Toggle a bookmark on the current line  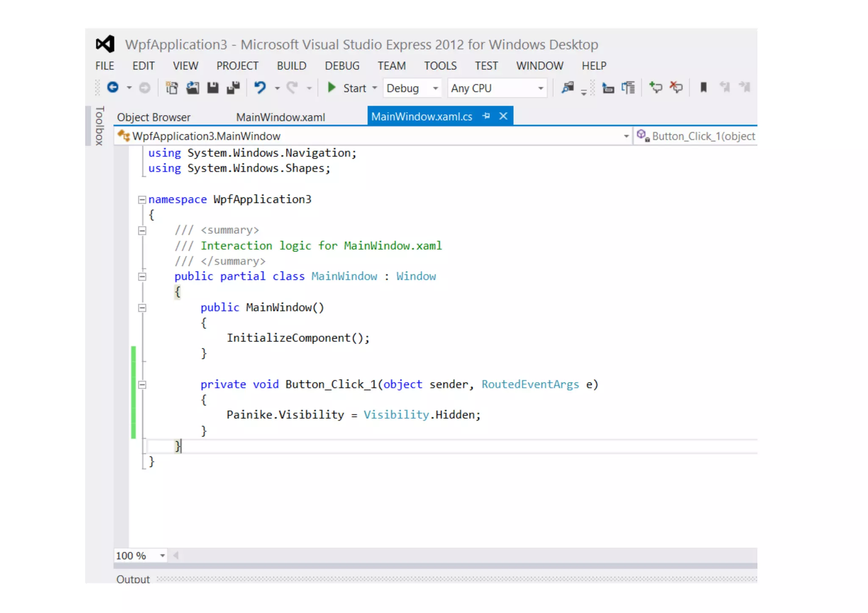point(704,88)
